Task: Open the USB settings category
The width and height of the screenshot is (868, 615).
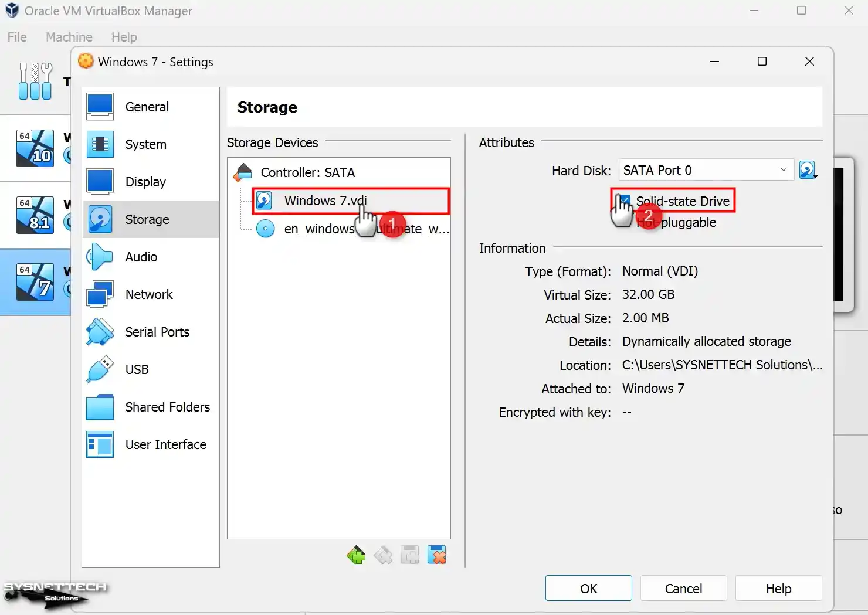Action: [151, 369]
